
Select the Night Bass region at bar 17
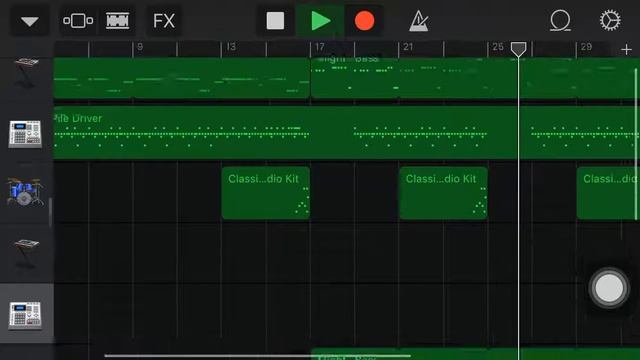475,78
